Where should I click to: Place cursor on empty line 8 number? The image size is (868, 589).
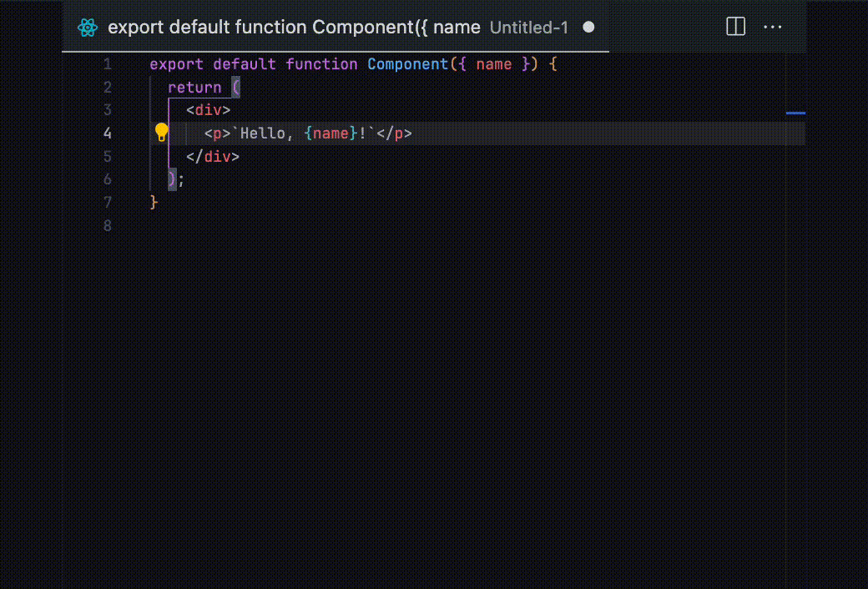[x=107, y=225]
